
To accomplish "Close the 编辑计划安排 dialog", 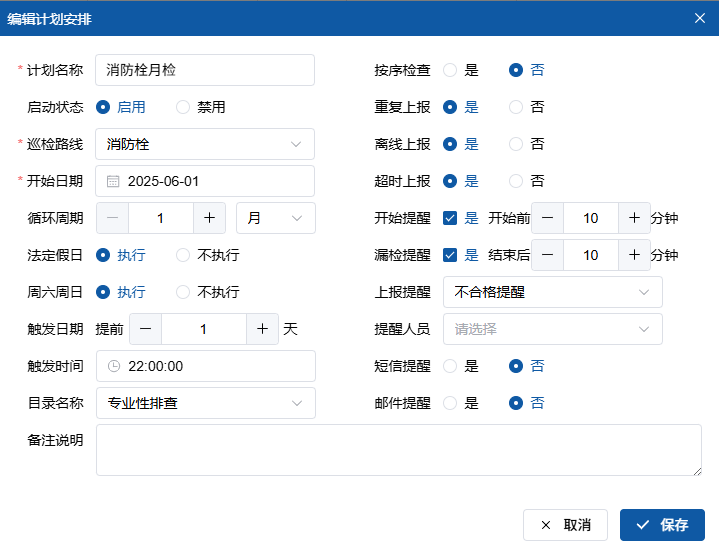I will 700,17.
